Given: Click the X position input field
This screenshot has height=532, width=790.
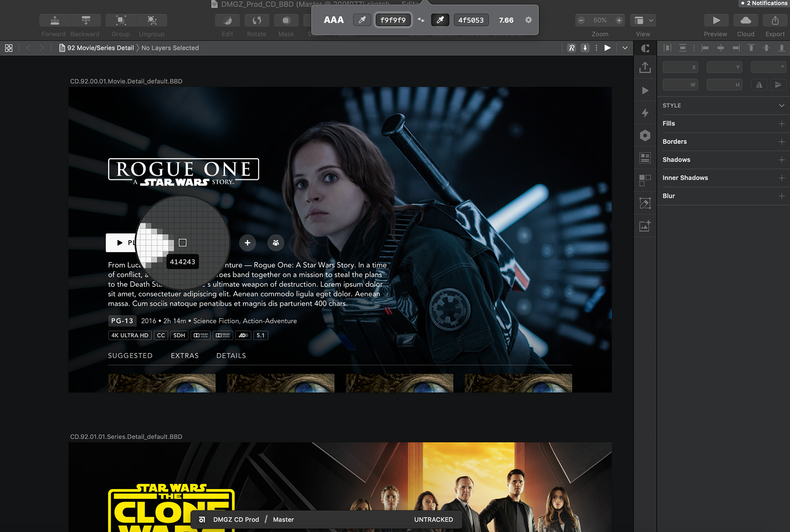Looking at the screenshot, I should point(680,67).
